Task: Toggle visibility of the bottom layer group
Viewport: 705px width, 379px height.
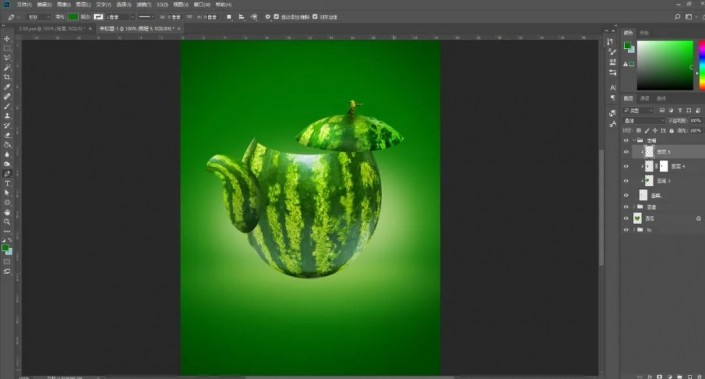Action: 626,230
